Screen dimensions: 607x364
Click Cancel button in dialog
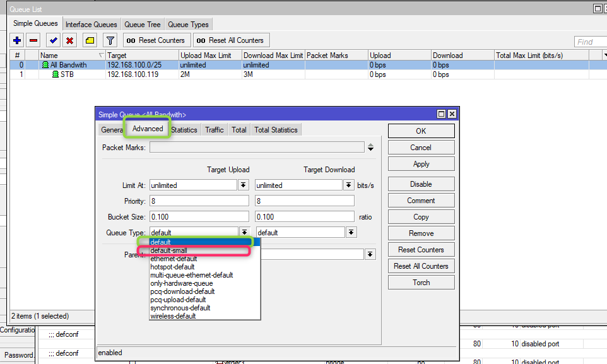[x=421, y=148]
